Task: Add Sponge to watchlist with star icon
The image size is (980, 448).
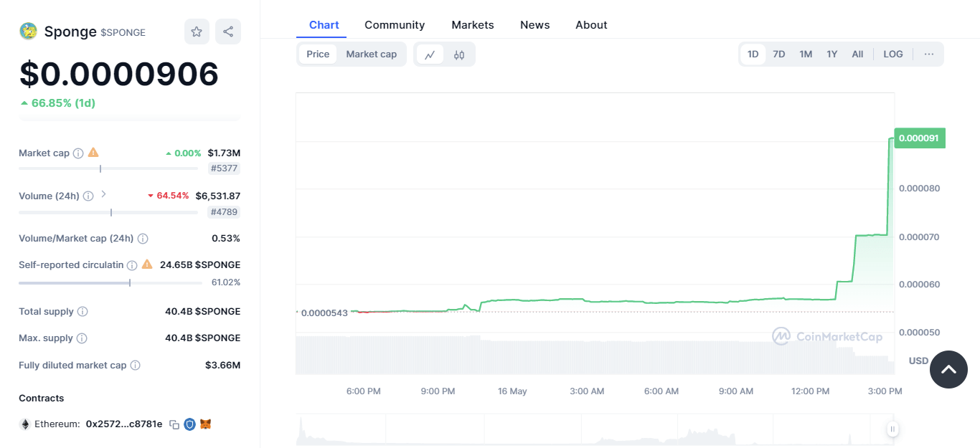Action: pos(197,32)
